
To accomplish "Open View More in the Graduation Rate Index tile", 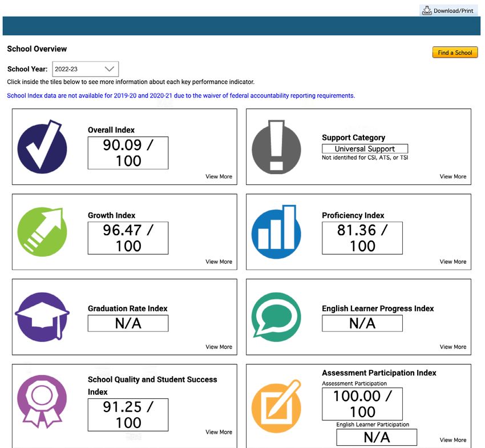I will pos(219,347).
